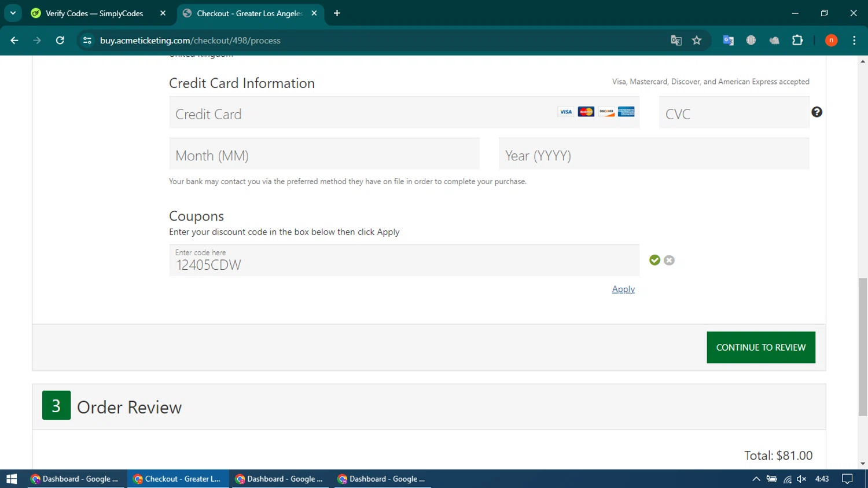Restore down the Chrome window
The width and height of the screenshot is (868, 488).
tap(824, 13)
